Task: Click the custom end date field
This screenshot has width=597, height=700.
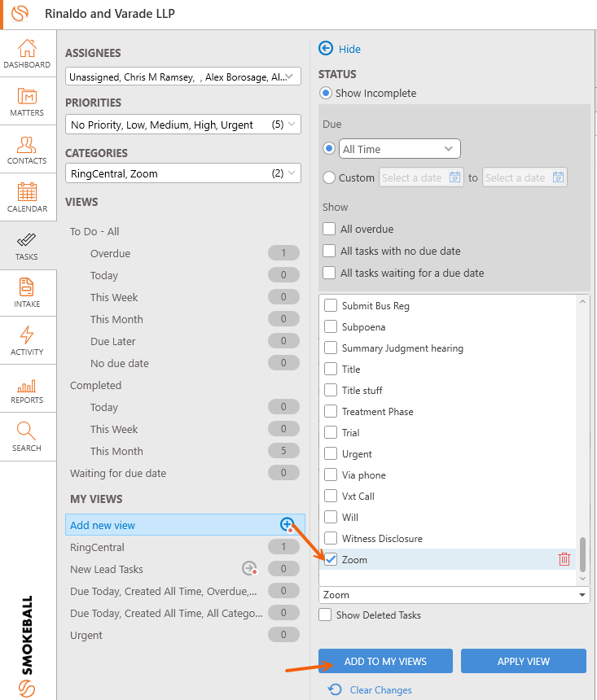Action: [525, 177]
